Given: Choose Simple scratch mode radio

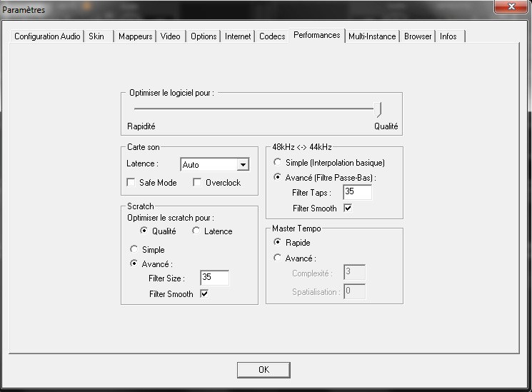Looking at the screenshot, I should (134, 250).
